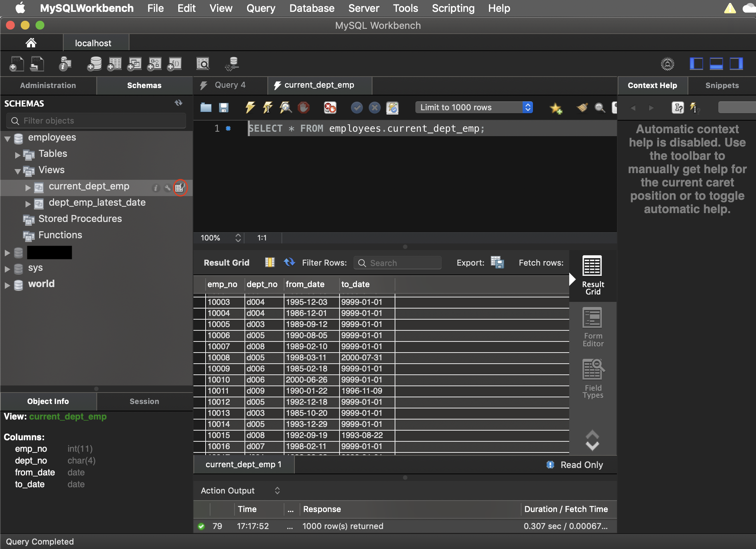Image resolution: width=756 pixels, height=549 pixels.
Task: Open the Database menu
Action: tap(311, 8)
